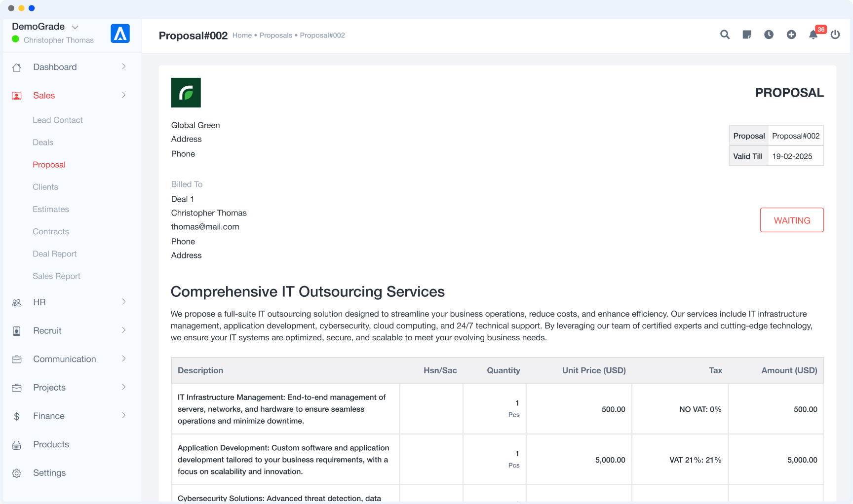Screen dimensions: 853x504
Task: Expand the Communication menu chevron
Action: pyautogui.click(x=123, y=359)
